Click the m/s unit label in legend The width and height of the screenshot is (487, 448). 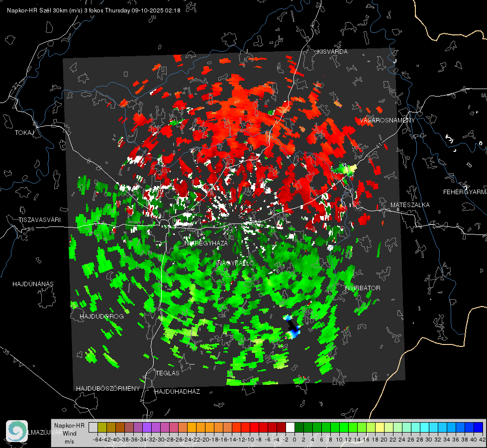click(x=69, y=442)
